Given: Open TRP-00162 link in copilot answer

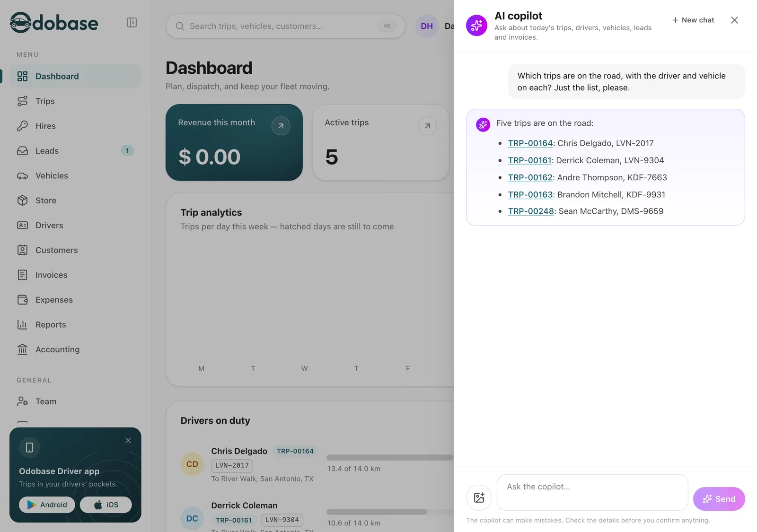Looking at the screenshot, I should tap(530, 177).
